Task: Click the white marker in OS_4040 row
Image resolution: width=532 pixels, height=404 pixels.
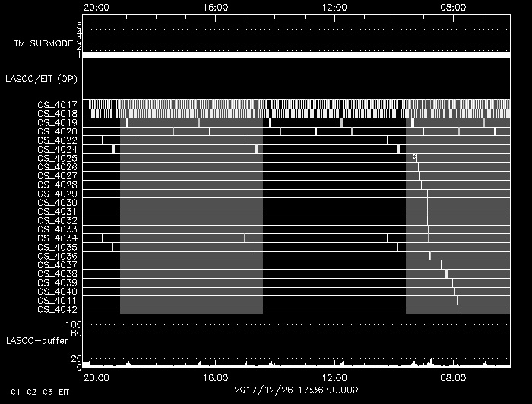Action: coord(455,292)
